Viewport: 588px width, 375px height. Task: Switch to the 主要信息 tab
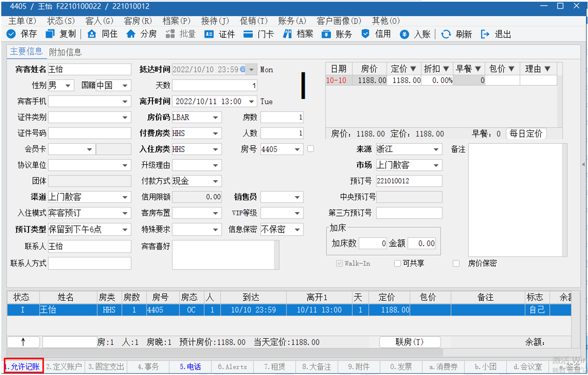click(26, 52)
